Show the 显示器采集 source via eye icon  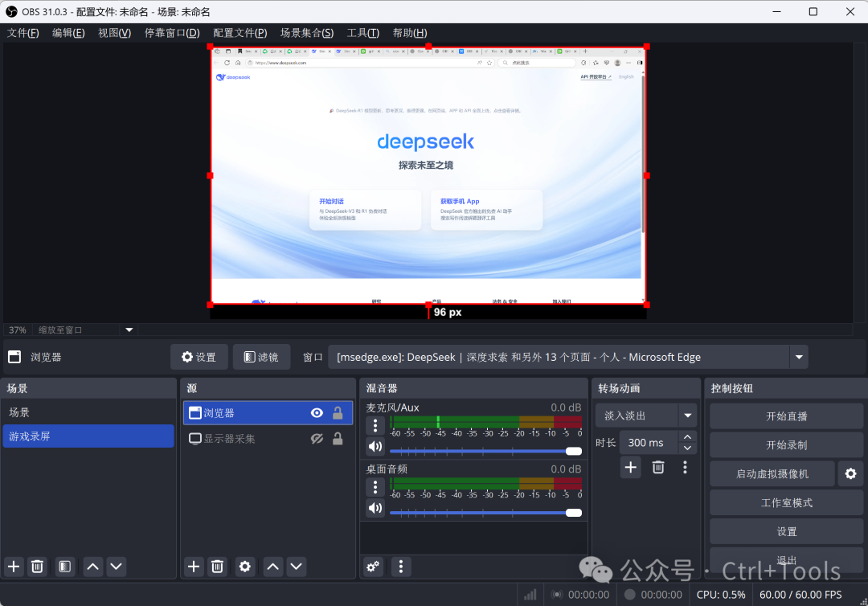[x=317, y=439]
